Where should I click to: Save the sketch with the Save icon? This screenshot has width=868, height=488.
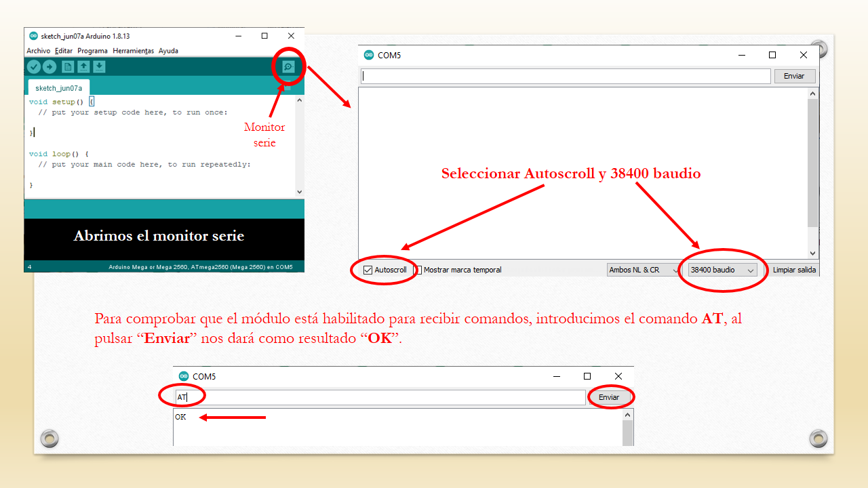tap(99, 66)
